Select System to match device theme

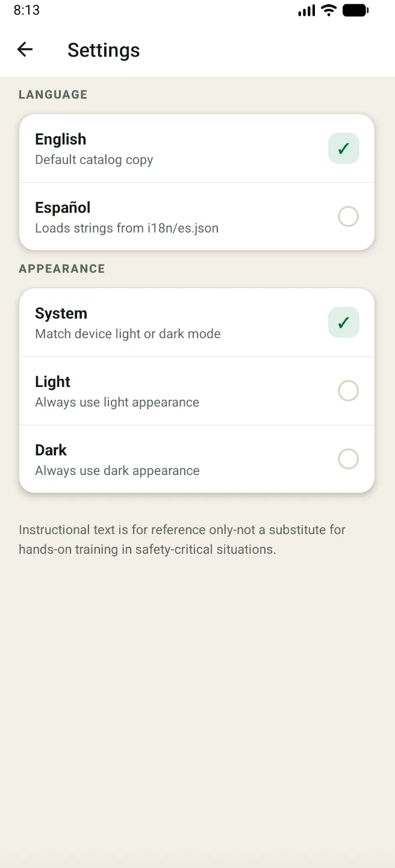tap(197, 322)
